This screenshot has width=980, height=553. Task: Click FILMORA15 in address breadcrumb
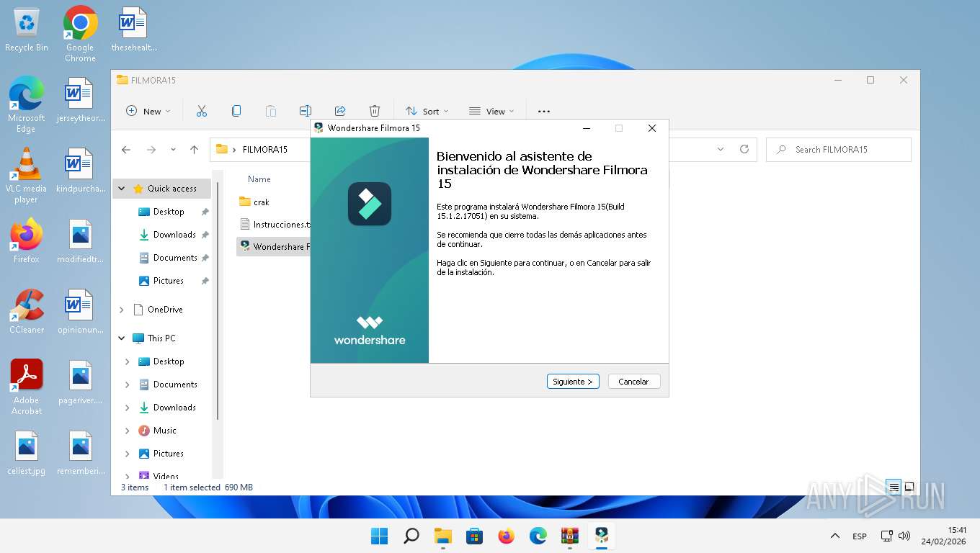pyautogui.click(x=265, y=150)
